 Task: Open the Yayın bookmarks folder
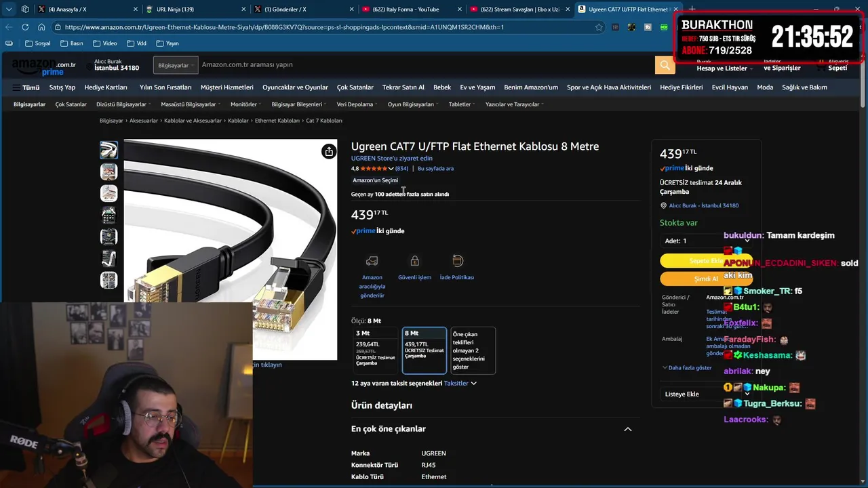167,43
